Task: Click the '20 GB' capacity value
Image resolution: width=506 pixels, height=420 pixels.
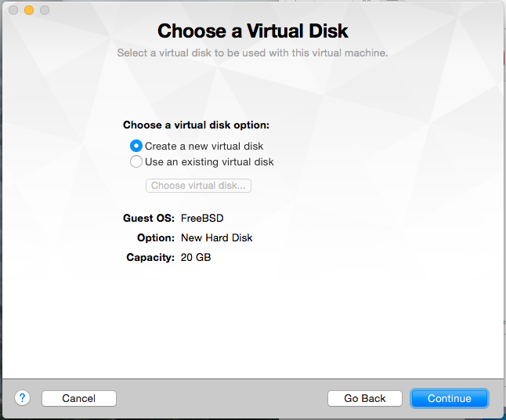Action: (x=196, y=257)
